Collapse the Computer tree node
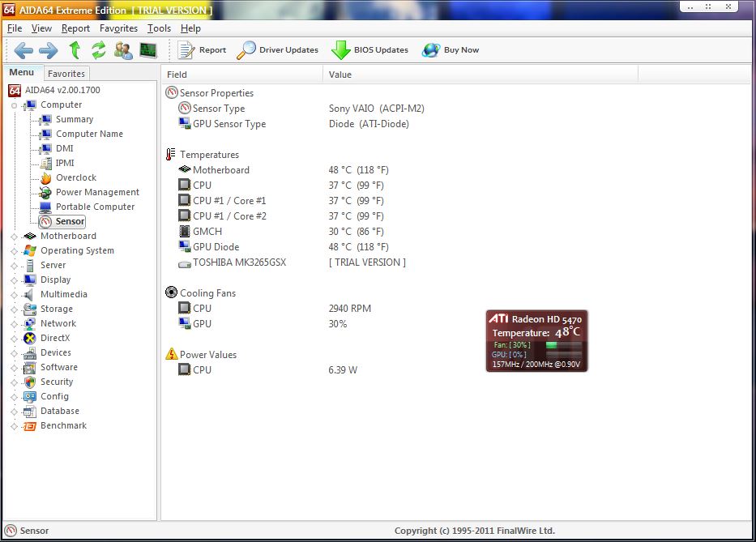Image resolution: width=756 pixels, height=542 pixels. pyautogui.click(x=14, y=105)
